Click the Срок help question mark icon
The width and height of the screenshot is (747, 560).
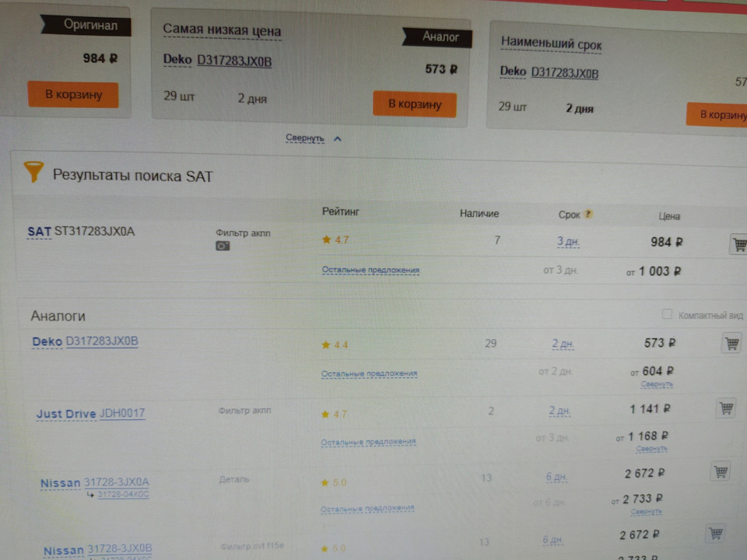588,214
